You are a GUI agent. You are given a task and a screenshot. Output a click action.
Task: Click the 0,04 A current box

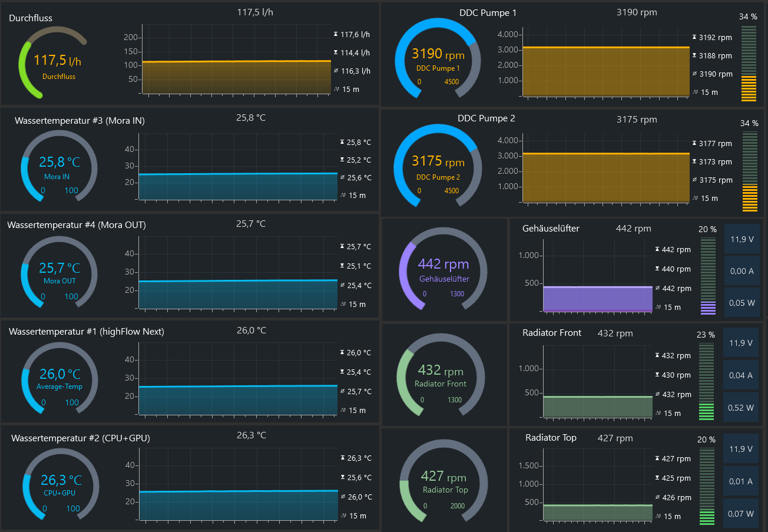[x=741, y=375]
